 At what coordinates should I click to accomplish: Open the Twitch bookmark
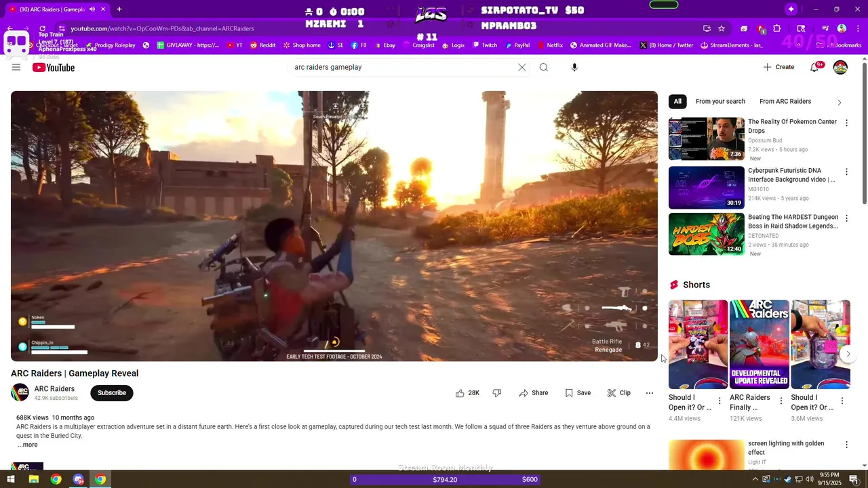[x=484, y=45]
